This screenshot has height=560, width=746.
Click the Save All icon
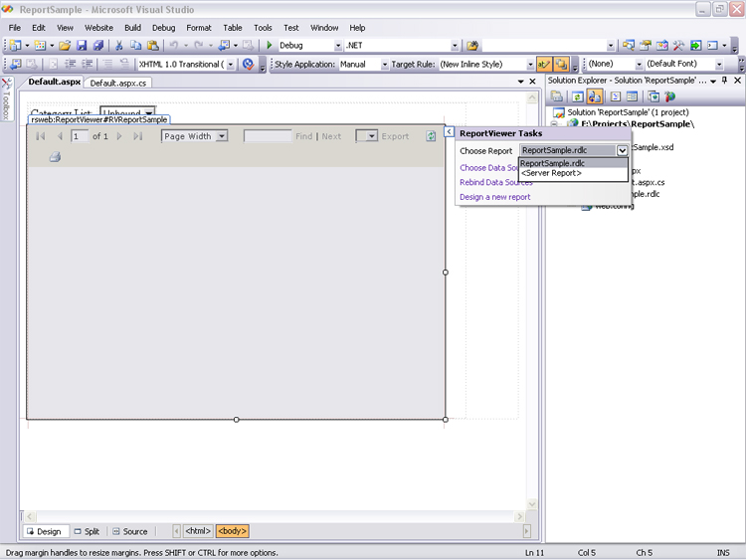click(x=98, y=45)
